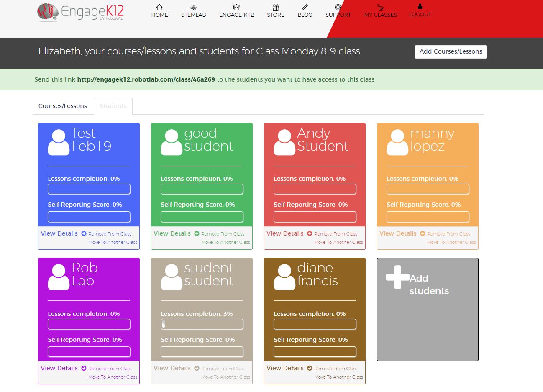Image resolution: width=543 pixels, height=392 pixels.
Task: Click the plus icon to add students
Action: click(x=397, y=277)
